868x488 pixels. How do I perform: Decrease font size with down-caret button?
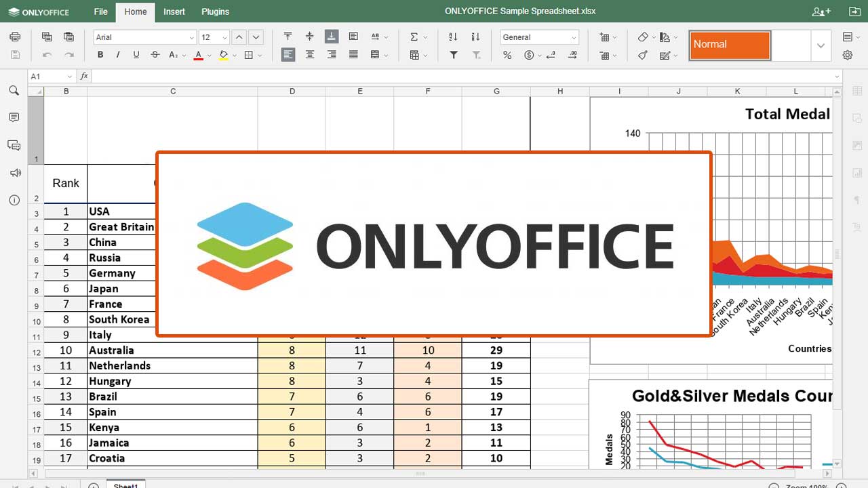coord(256,37)
